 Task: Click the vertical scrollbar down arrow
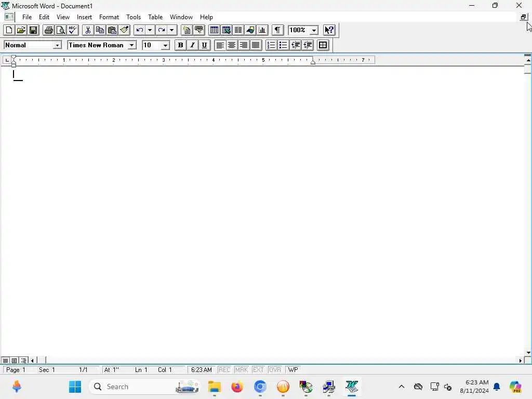click(528, 353)
